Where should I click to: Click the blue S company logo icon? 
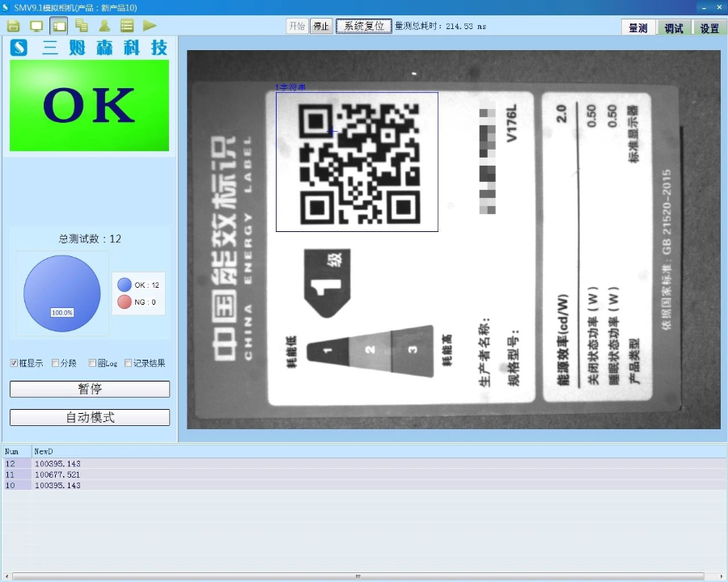pos(19,48)
